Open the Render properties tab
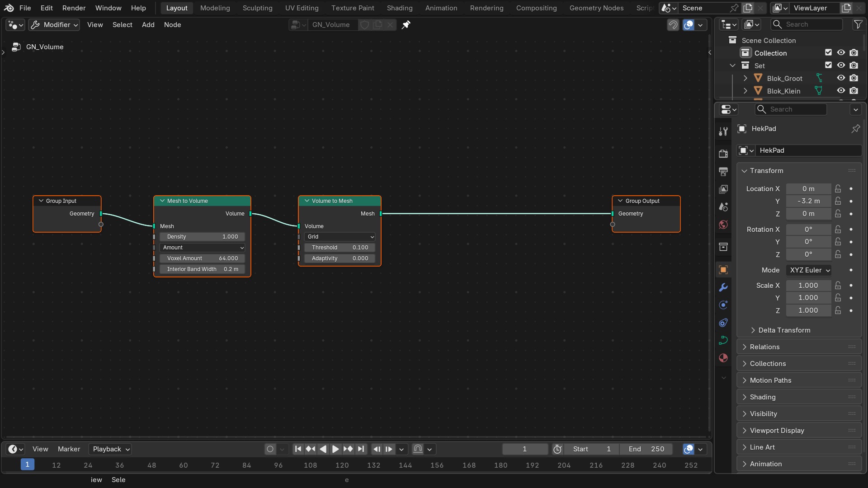Viewport: 868px width, 488px height. click(723, 154)
